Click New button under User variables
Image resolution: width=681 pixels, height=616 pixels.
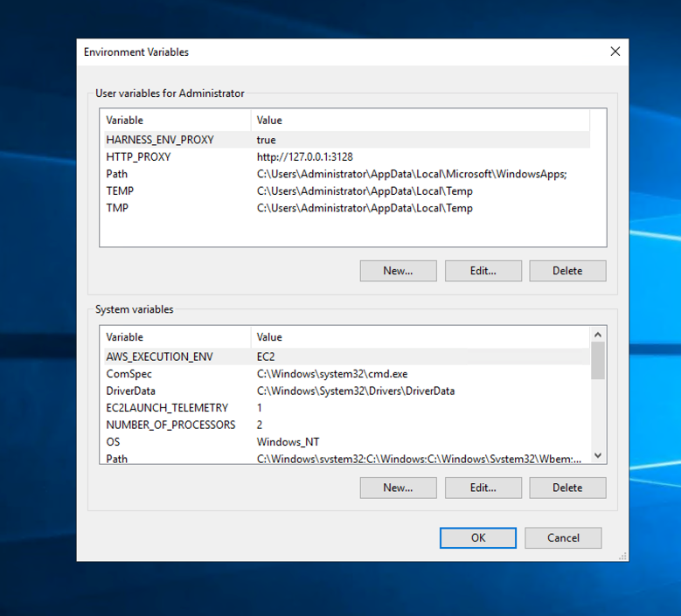(398, 271)
